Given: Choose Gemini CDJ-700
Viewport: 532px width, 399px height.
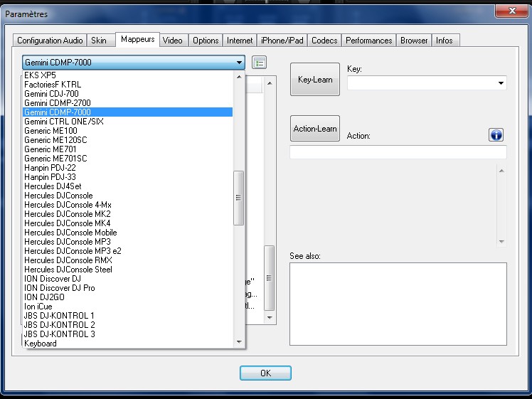Looking at the screenshot, I should coord(127,94).
